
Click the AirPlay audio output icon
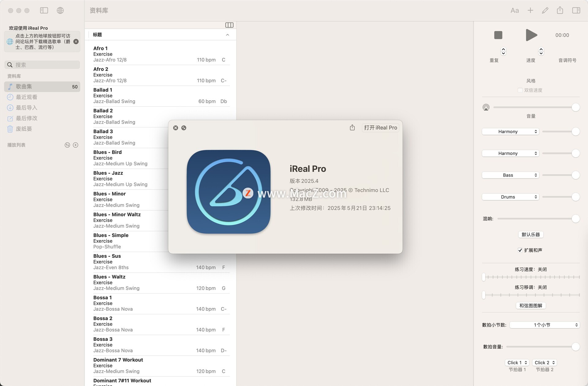[486, 107]
